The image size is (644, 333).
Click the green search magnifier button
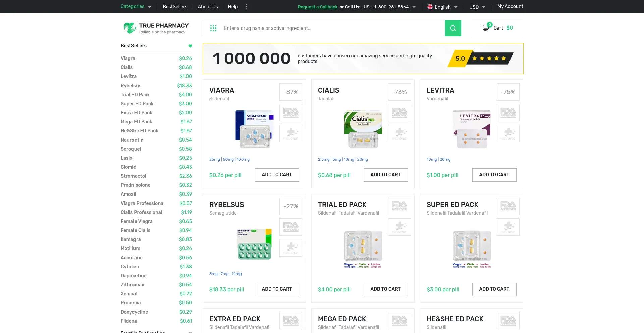[x=453, y=28]
